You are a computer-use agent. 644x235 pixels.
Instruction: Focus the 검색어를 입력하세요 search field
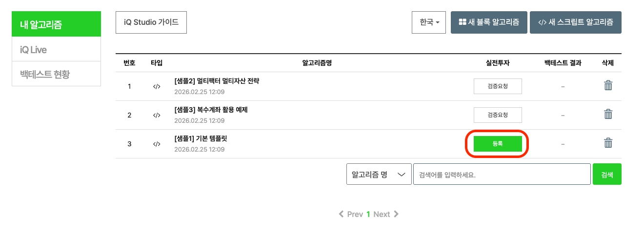pyautogui.click(x=502, y=174)
